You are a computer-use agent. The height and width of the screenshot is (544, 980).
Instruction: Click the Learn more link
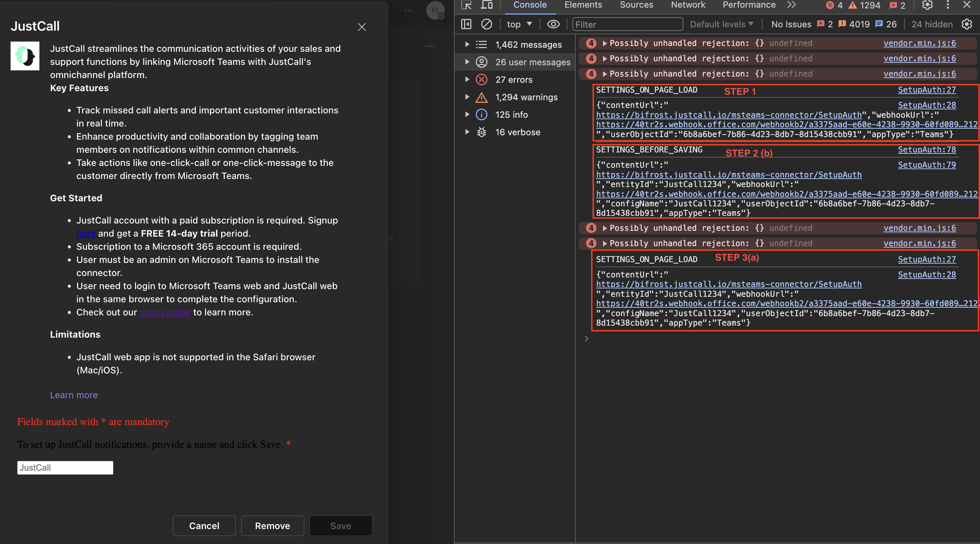tap(74, 395)
